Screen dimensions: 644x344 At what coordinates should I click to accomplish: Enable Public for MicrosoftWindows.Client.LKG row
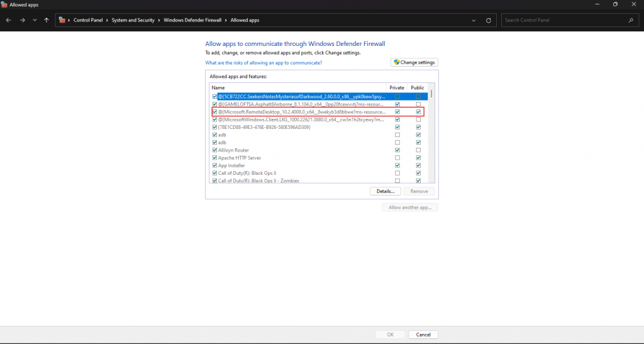click(x=418, y=119)
